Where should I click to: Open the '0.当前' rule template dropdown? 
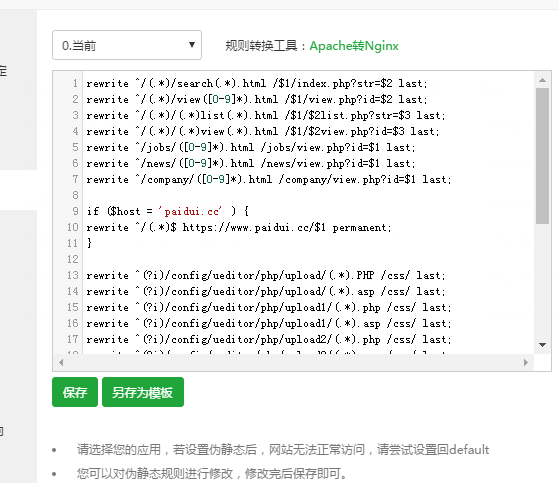(x=127, y=45)
